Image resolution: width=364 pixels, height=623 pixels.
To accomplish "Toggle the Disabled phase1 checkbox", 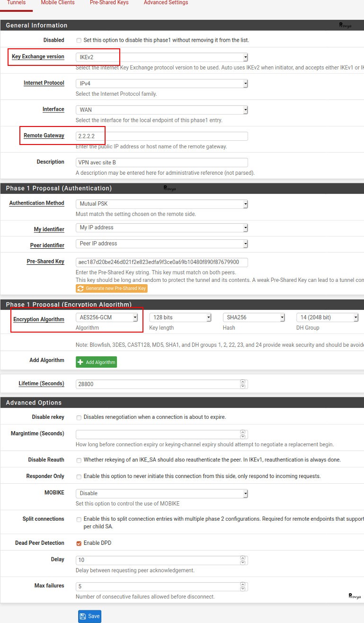I will [x=79, y=40].
